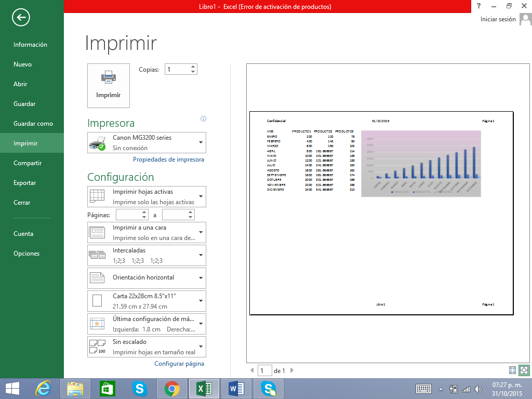Click the large Imprimir printer button
Screen dimensions: 532x399
click(x=109, y=85)
